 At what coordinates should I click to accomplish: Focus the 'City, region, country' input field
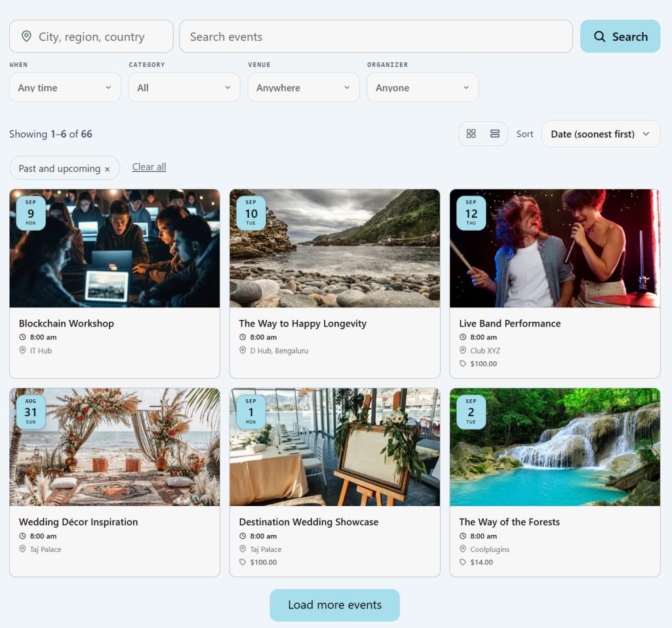(x=91, y=37)
